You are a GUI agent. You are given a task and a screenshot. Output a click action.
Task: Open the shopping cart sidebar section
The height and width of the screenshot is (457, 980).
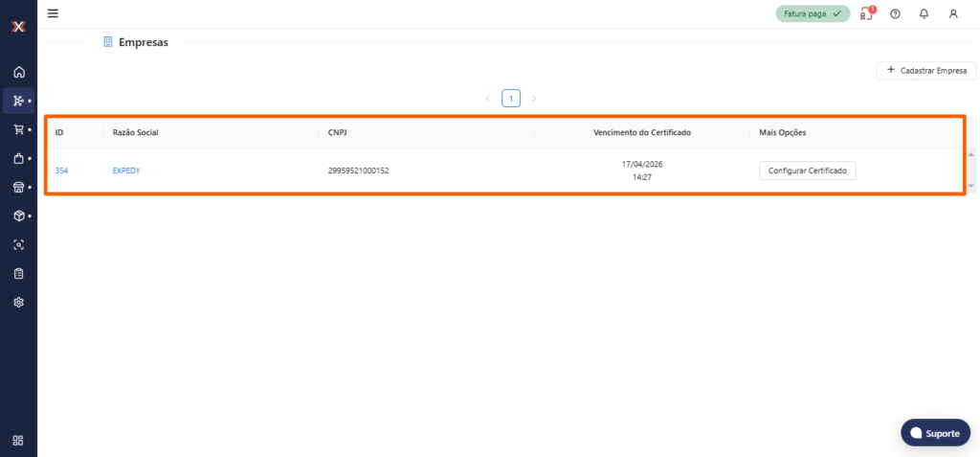pyautogui.click(x=18, y=129)
